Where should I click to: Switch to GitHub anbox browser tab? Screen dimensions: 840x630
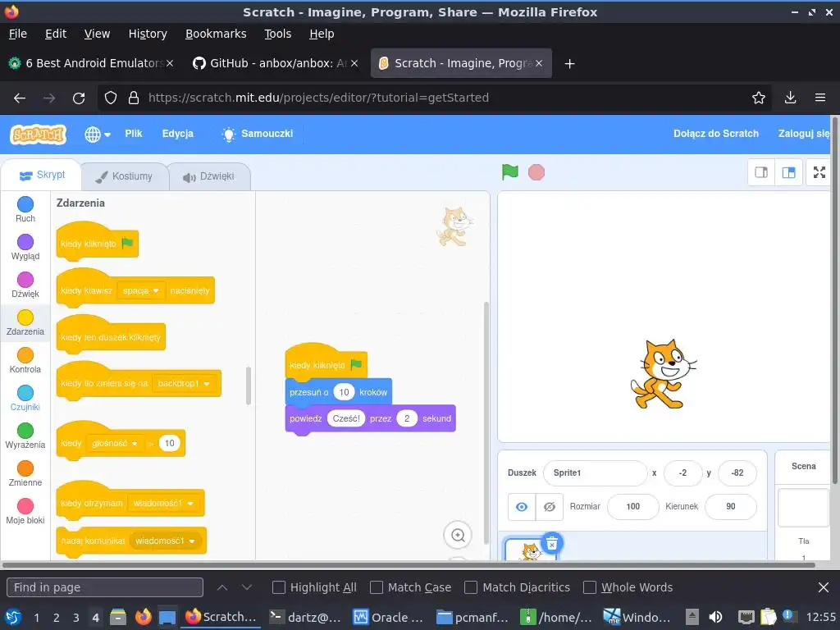[x=276, y=64]
